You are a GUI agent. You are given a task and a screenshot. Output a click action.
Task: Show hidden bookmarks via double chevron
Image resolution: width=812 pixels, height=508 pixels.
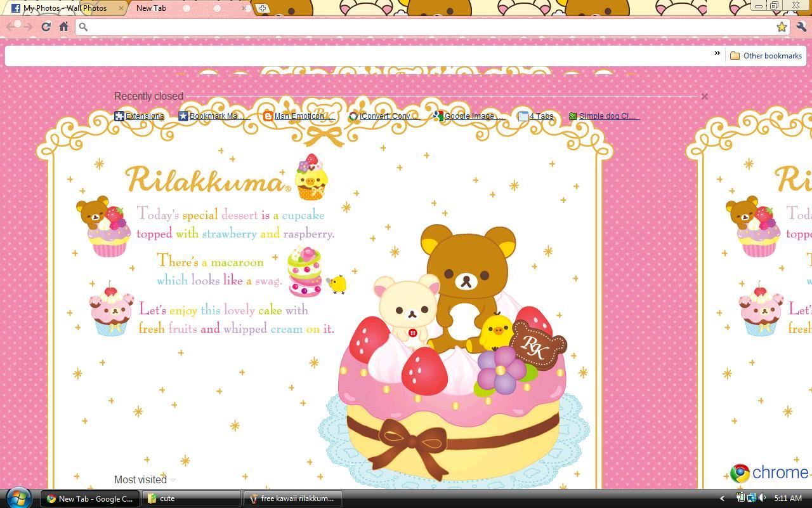[717, 53]
